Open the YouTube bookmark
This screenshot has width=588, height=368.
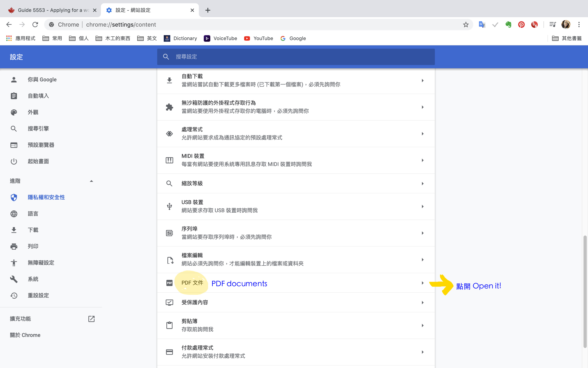[258, 38]
